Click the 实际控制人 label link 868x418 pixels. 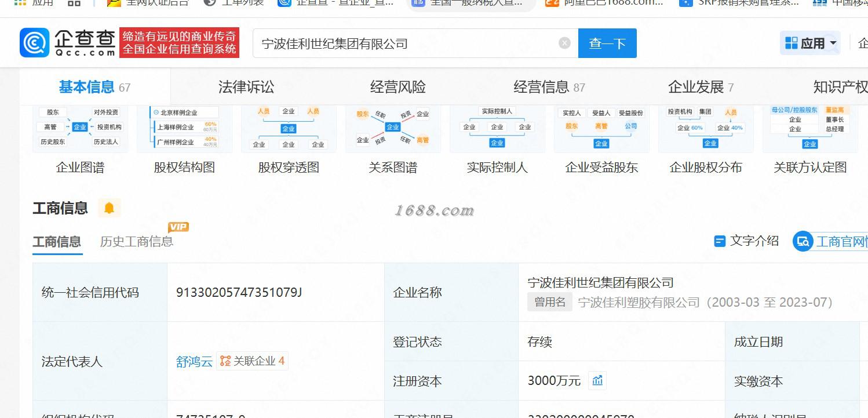497,168
